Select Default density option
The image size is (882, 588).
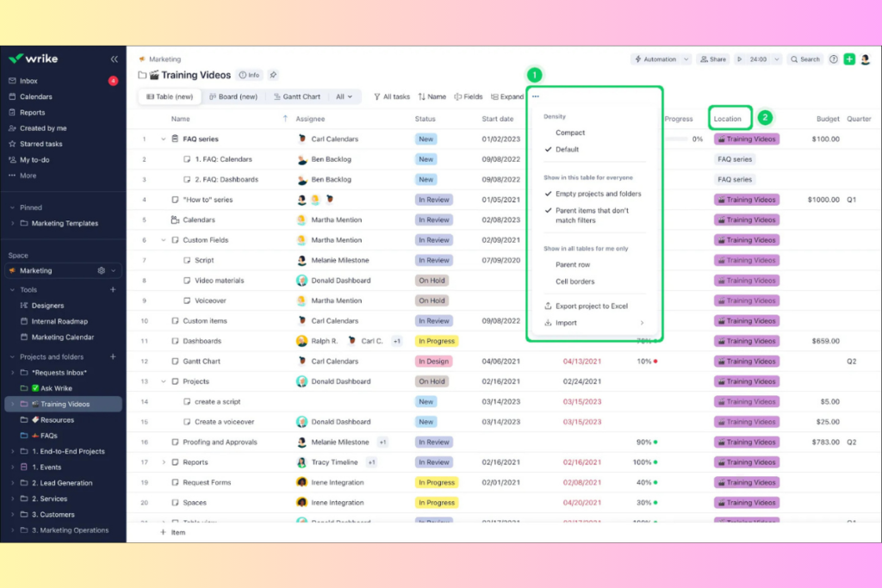[x=567, y=150]
